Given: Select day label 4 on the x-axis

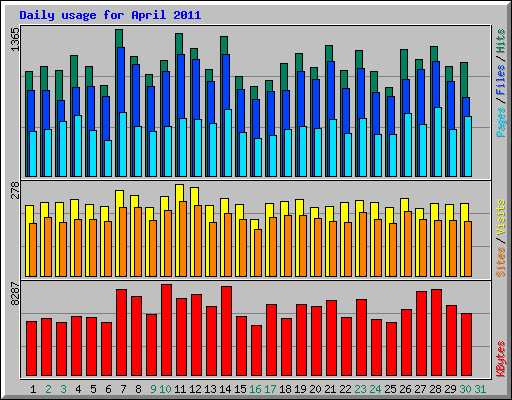Looking at the screenshot, I should point(78,389).
